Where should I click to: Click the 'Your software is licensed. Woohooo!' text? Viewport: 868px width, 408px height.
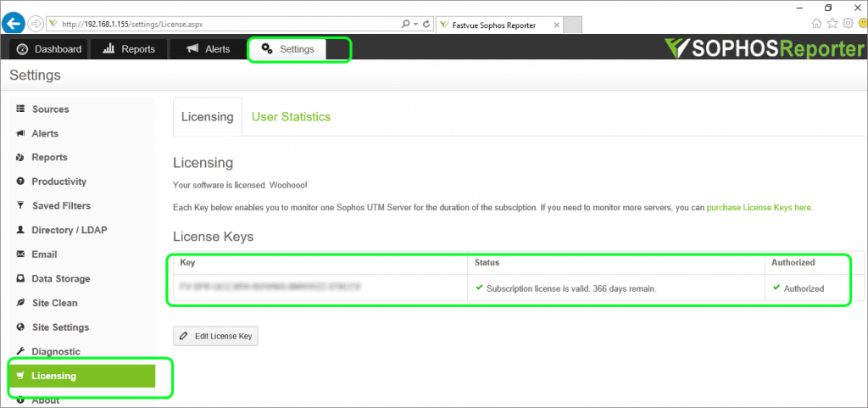pyautogui.click(x=240, y=185)
